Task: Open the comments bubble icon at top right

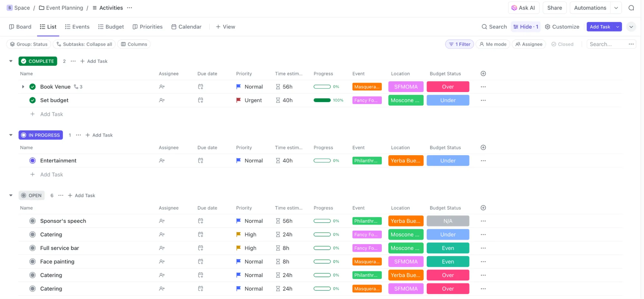Action: (631, 8)
